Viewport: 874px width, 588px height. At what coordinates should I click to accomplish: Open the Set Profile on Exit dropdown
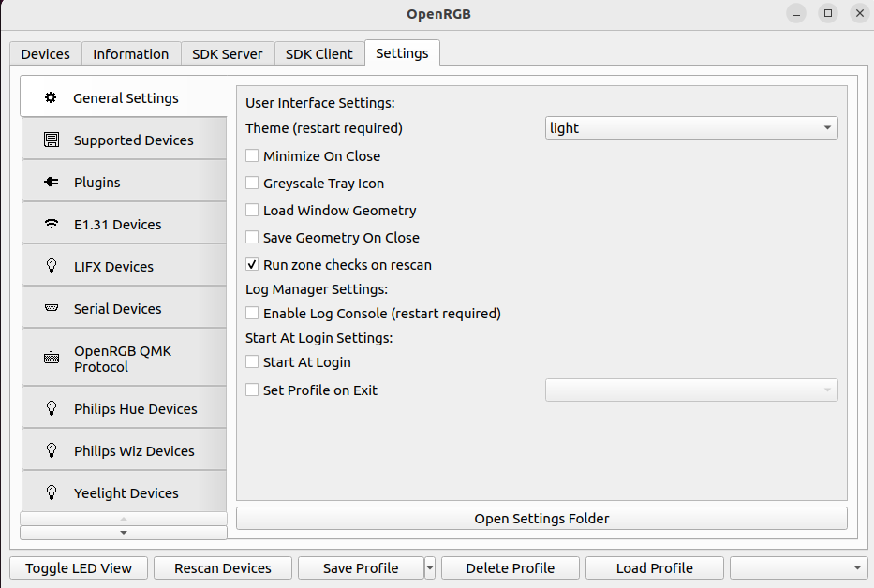[691, 390]
